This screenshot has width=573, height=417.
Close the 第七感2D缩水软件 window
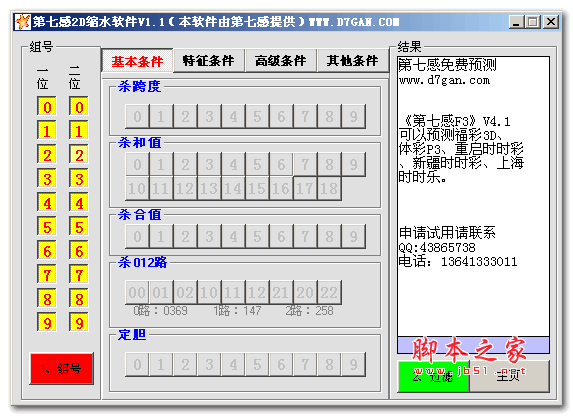(x=551, y=22)
